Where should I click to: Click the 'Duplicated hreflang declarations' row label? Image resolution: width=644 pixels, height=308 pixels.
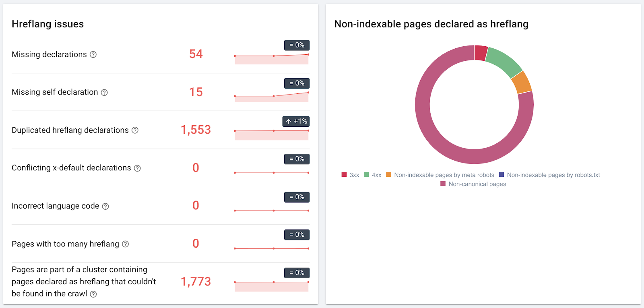click(70, 130)
